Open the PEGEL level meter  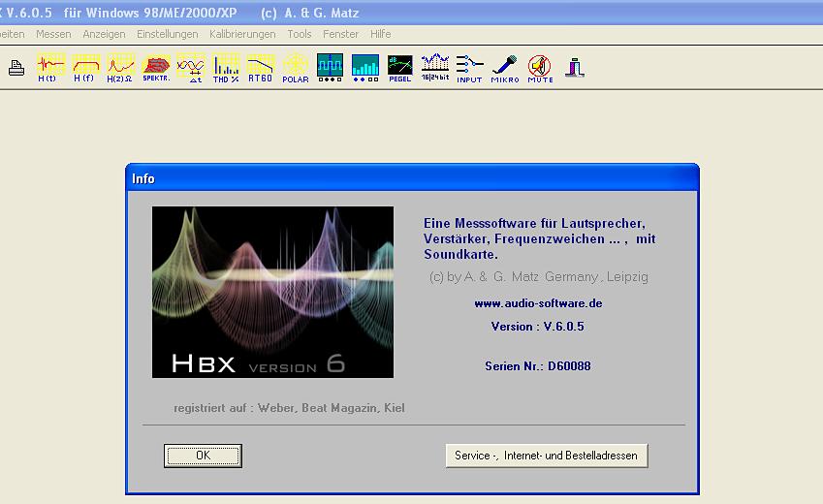tap(400, 68)
